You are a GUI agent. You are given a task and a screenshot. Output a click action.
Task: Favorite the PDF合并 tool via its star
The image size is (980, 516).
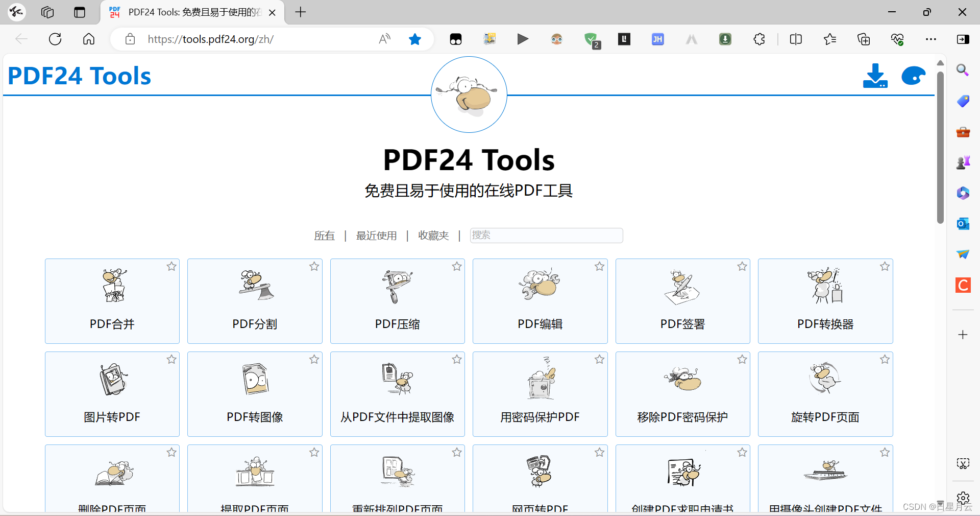click(x=171, y=266)
